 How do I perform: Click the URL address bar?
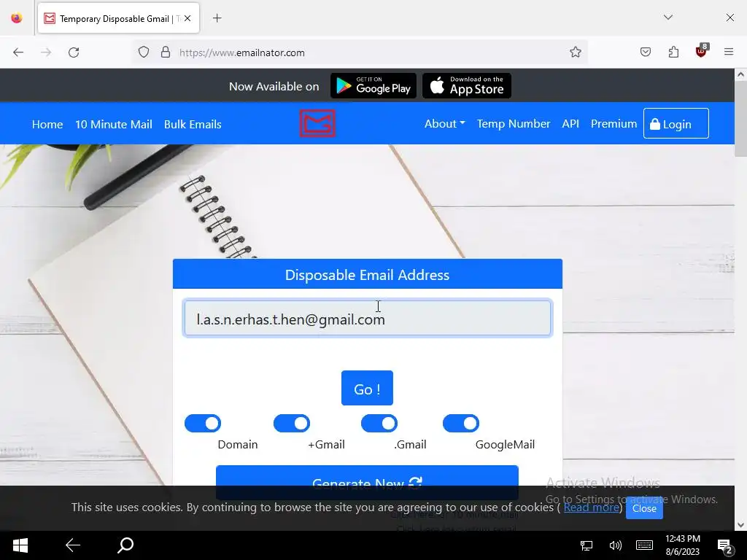tap(360, 52)
